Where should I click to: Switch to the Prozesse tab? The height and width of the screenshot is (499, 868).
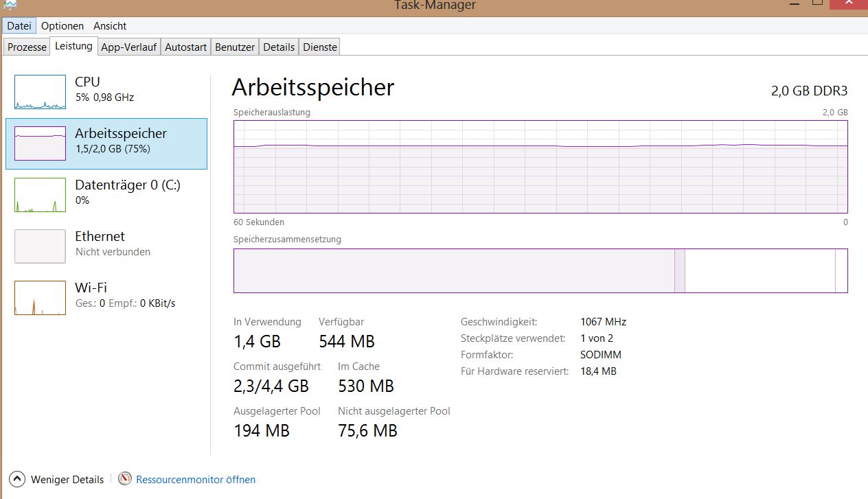[x=27, y=47]
